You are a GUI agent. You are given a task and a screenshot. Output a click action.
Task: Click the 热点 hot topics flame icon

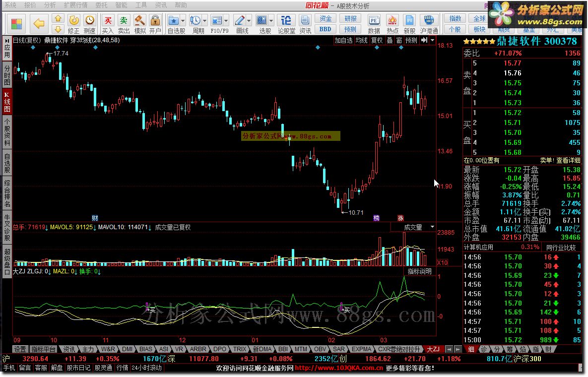(x=392, y=24)
